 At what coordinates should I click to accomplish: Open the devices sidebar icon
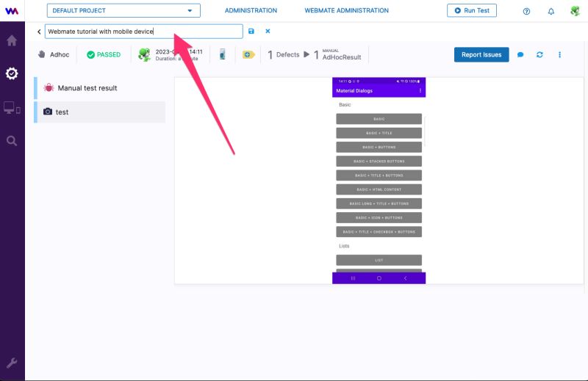coord(12,108)
